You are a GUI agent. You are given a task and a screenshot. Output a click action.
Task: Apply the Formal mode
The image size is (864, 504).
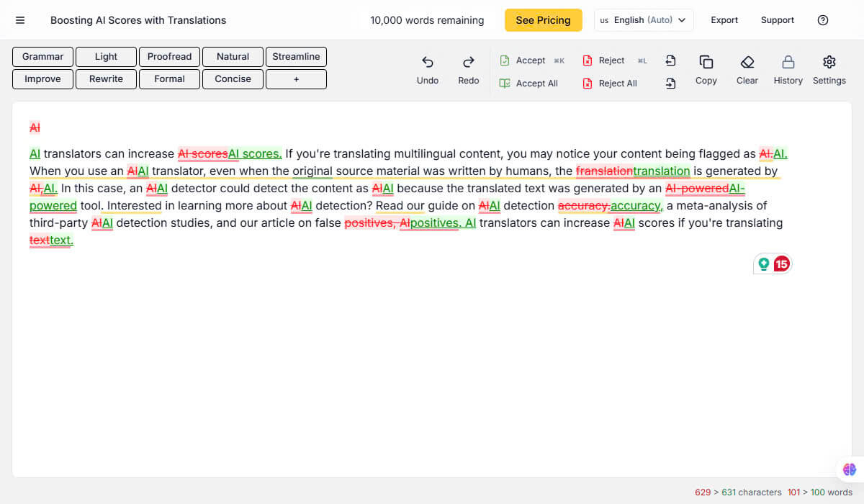click(x=170, y=79)
